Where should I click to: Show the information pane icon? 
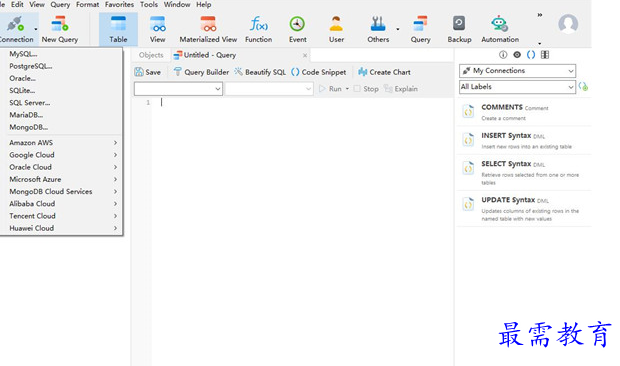(x=503, y=55)
